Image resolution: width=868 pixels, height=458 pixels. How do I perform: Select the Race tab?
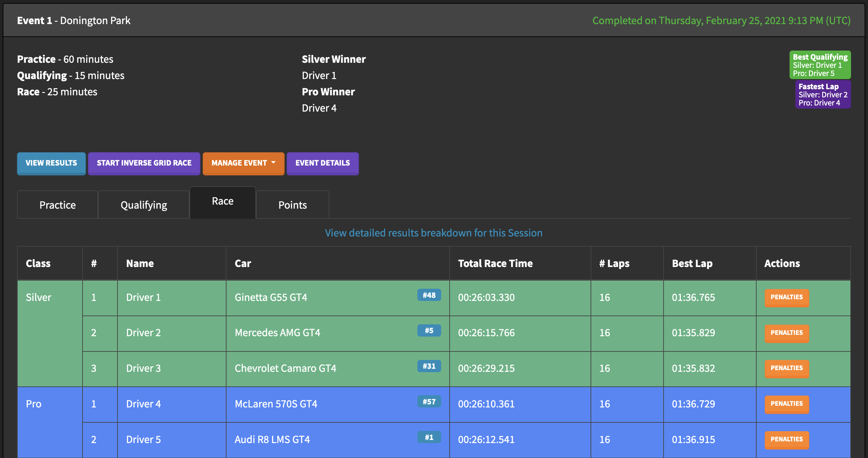coord(222,202)
